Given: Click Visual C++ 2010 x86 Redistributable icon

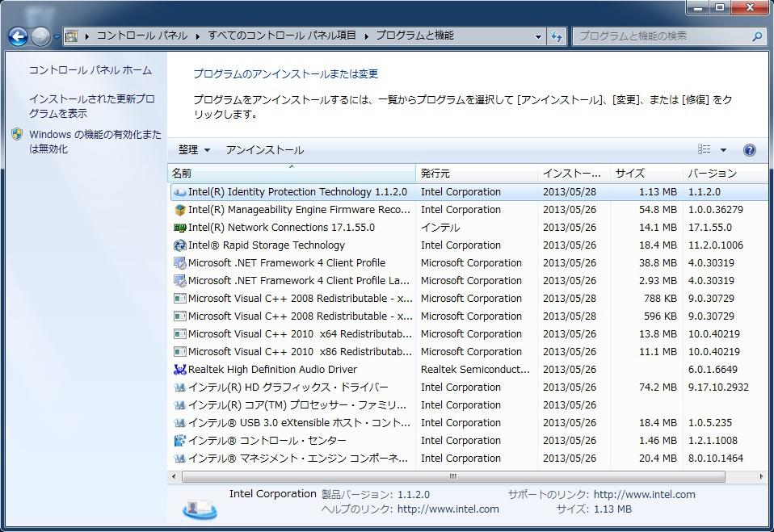Looking at the screenshot, I should point(180,351).
